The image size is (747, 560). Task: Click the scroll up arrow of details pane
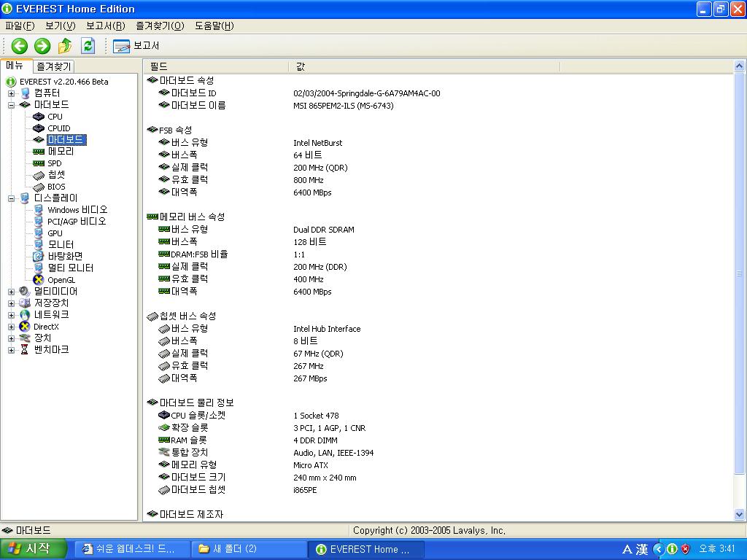pos(740,66)
